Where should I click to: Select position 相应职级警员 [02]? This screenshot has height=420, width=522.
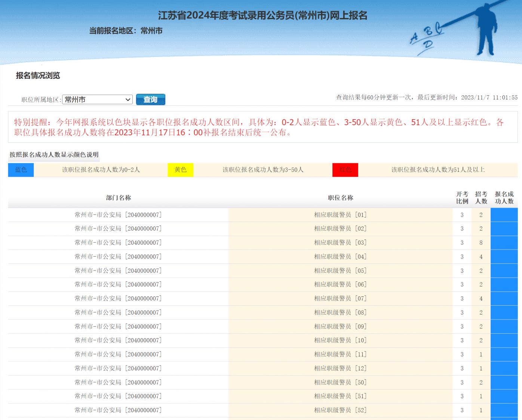tap(341, 229)
